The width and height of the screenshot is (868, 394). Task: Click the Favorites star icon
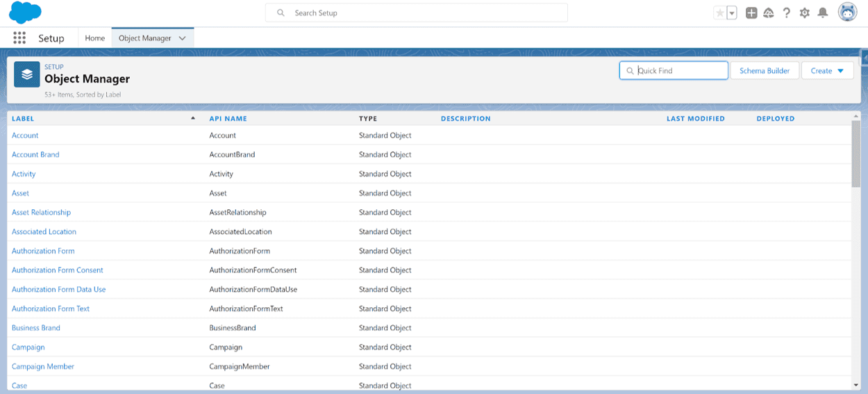[719, 13]
